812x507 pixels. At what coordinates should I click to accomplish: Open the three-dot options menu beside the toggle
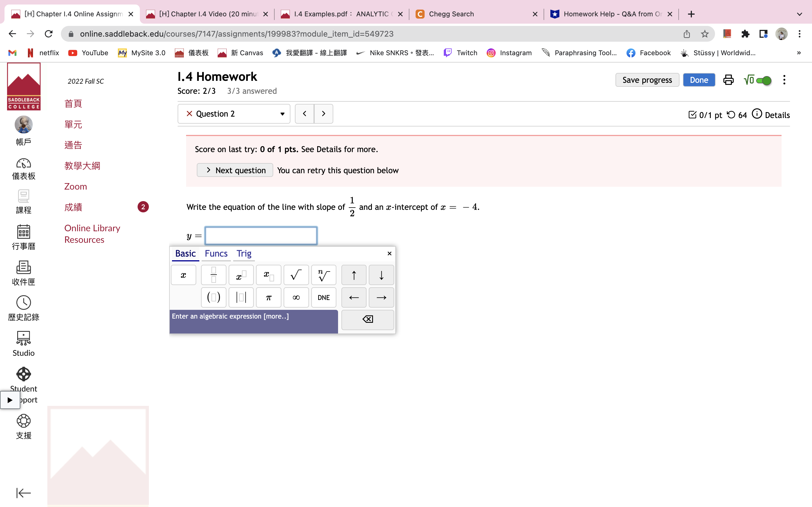tap(784, 80)
